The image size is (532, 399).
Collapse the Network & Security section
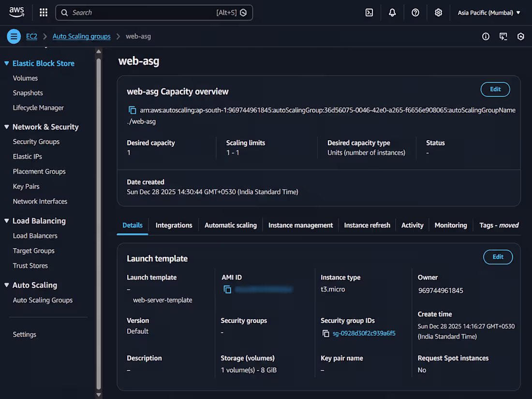[x=6, y=127]
